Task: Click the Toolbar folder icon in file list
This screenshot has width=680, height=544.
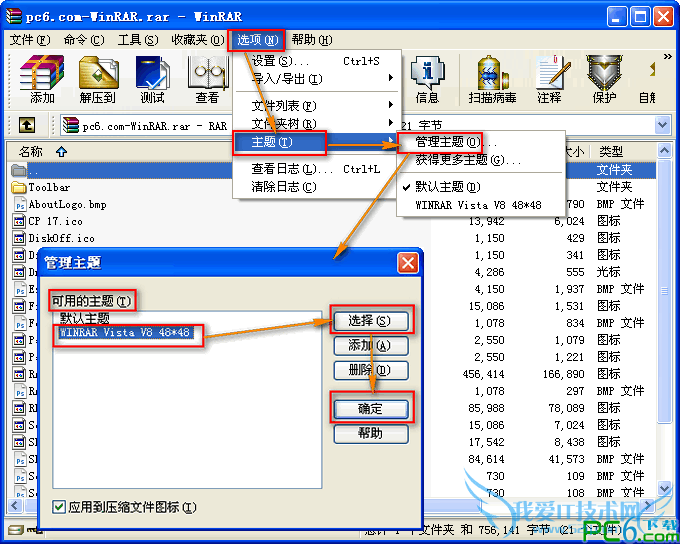Action: pos(18,187)
